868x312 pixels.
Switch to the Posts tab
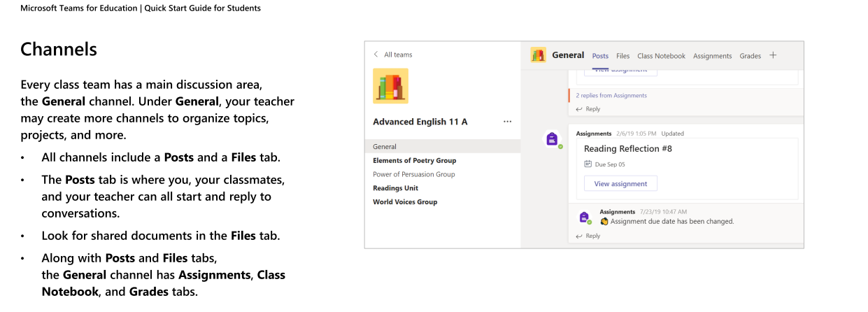600,56
